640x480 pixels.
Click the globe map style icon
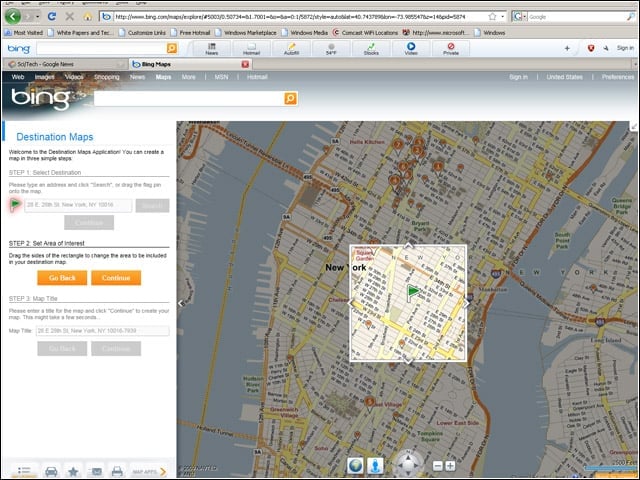tap(356, 465)
